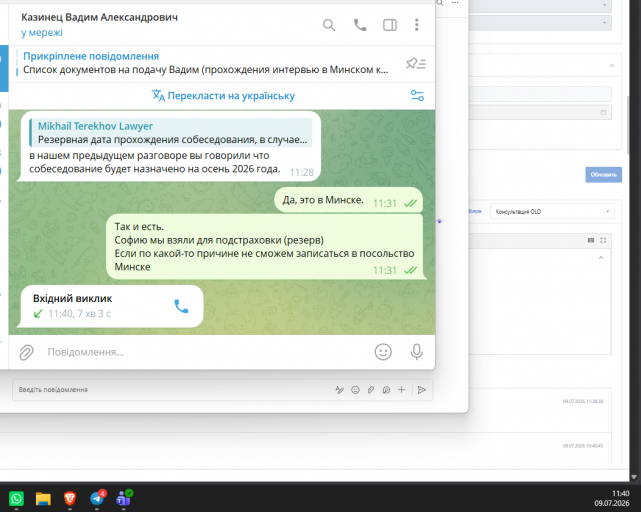
Task: Open the pinned messages list icon
Action: 416,63
